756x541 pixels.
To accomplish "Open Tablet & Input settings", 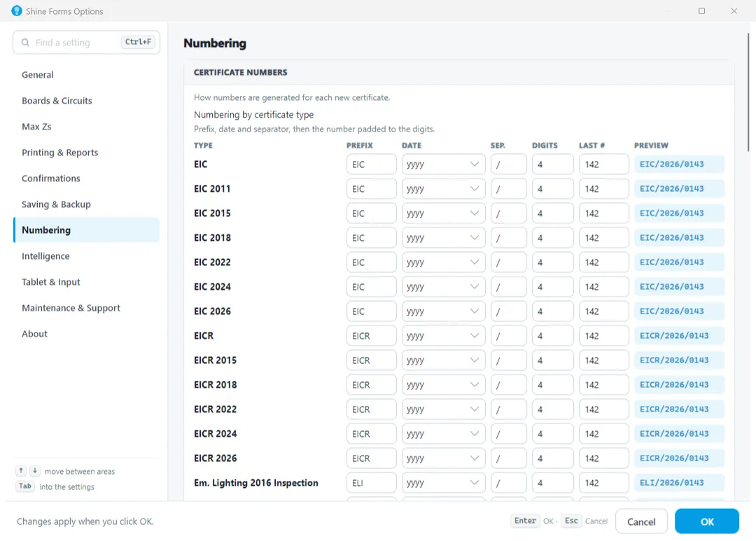I will coord(86,282).
